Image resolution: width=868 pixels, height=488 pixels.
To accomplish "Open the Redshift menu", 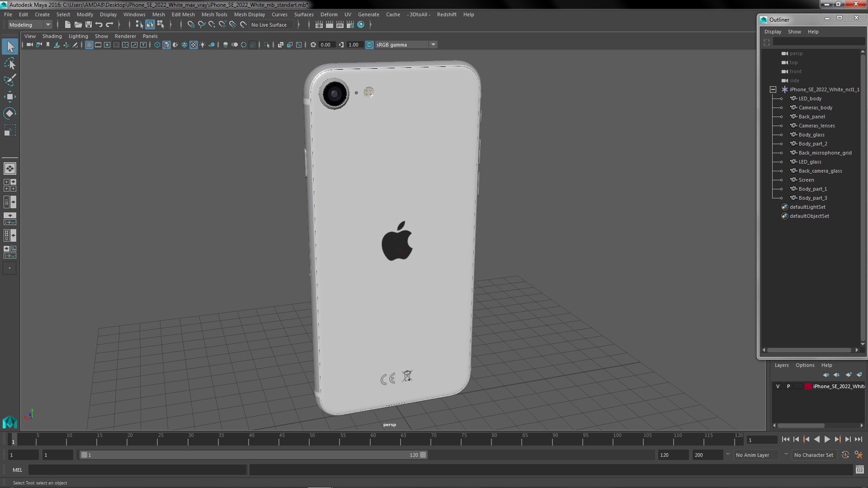I will [x=447, y=14].
